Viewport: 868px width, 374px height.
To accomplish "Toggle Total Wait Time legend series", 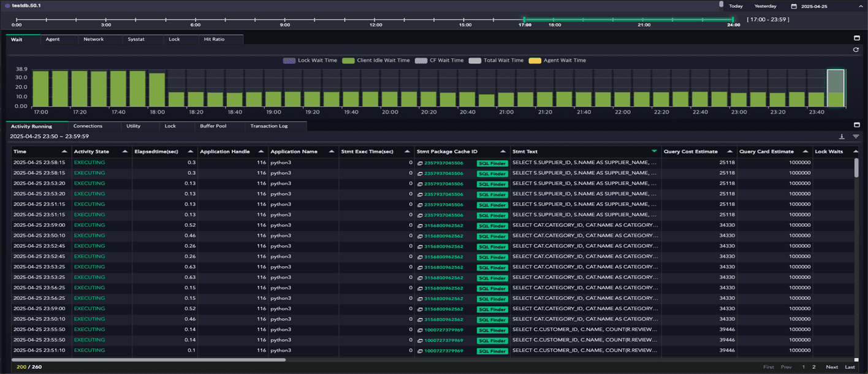I will (x=496, y=61).
